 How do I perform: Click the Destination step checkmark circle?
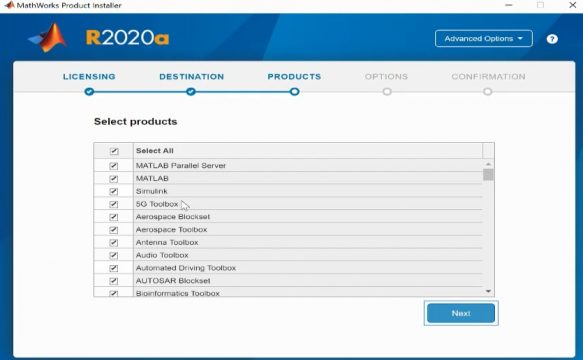[191, 91]
